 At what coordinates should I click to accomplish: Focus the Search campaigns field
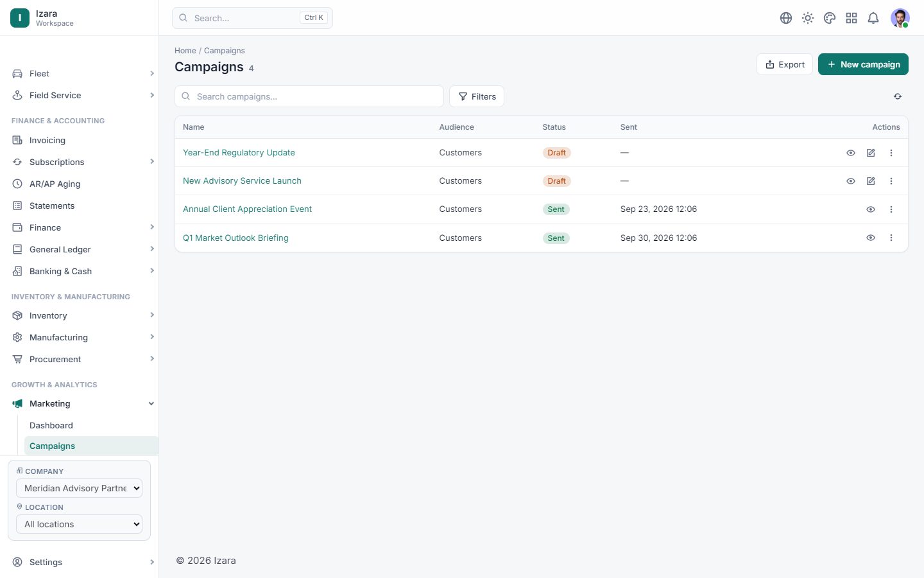click(309, 96)
